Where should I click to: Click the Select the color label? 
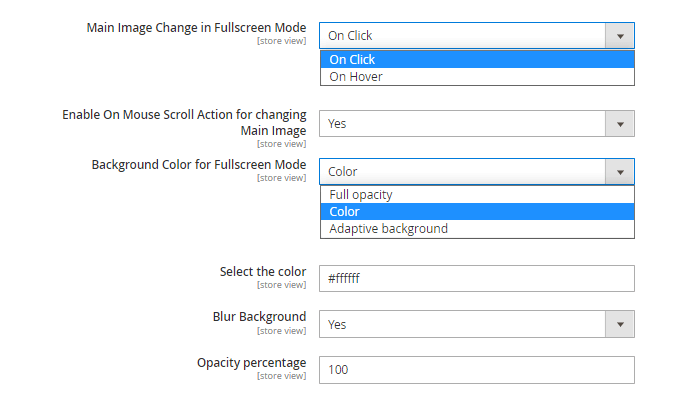coord(263,271)
